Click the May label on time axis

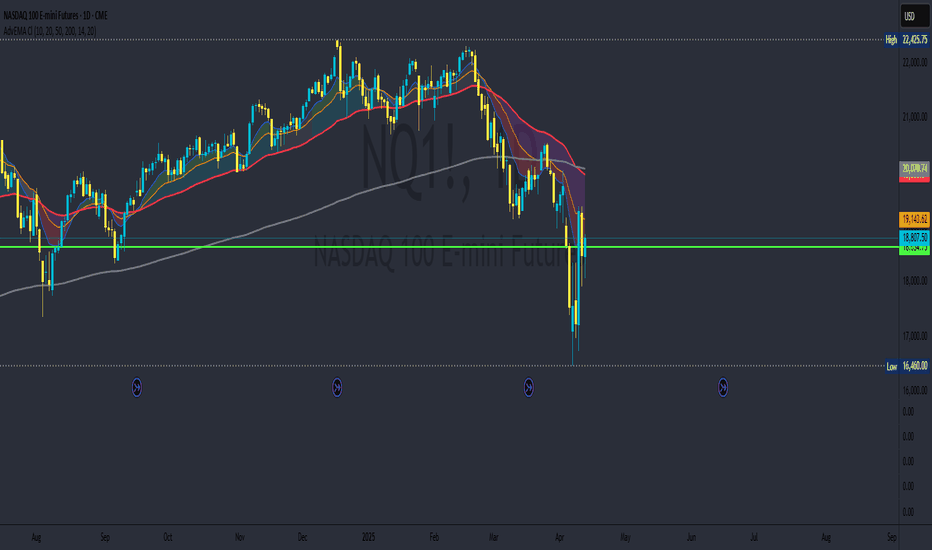[625, 538]
